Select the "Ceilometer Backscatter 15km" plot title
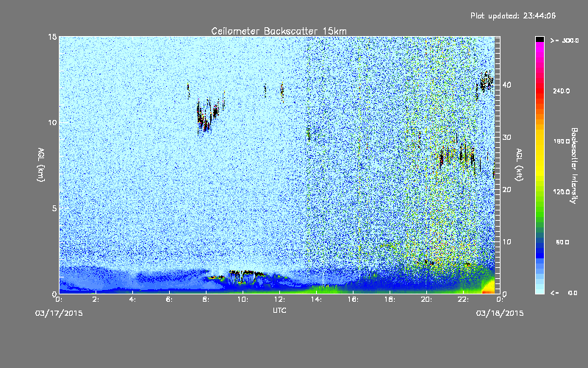The image size is (588, 368). pyautogui.click(x=279, y=31)
